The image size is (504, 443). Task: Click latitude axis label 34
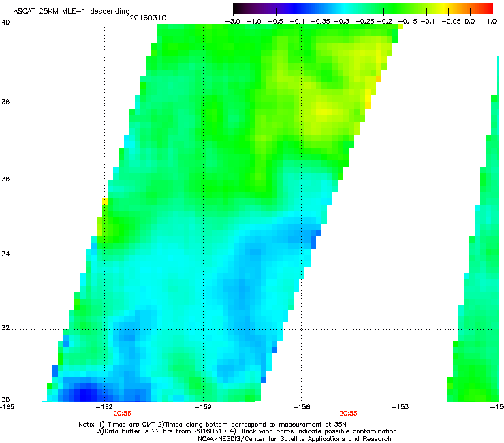5,254
